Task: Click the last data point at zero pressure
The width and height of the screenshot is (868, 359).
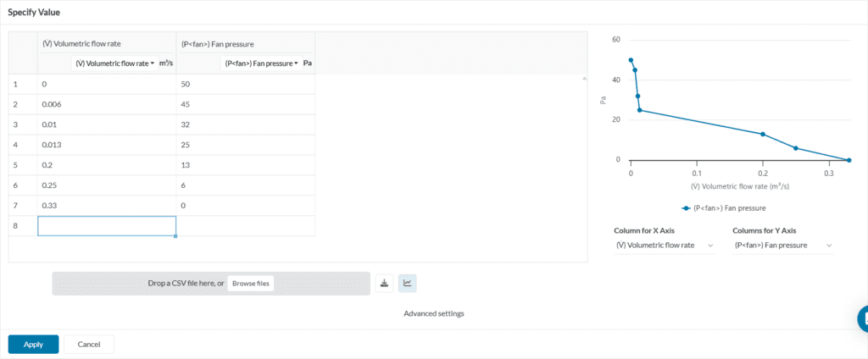Action: 849,160
